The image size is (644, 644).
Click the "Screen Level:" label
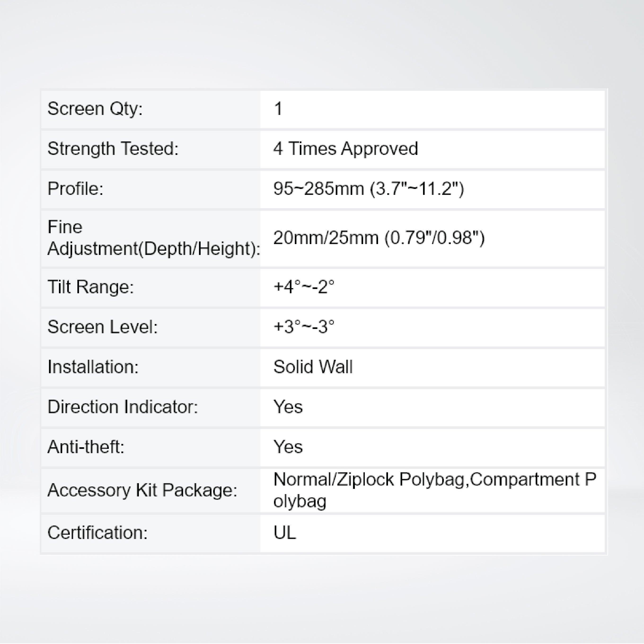[102, 327]
